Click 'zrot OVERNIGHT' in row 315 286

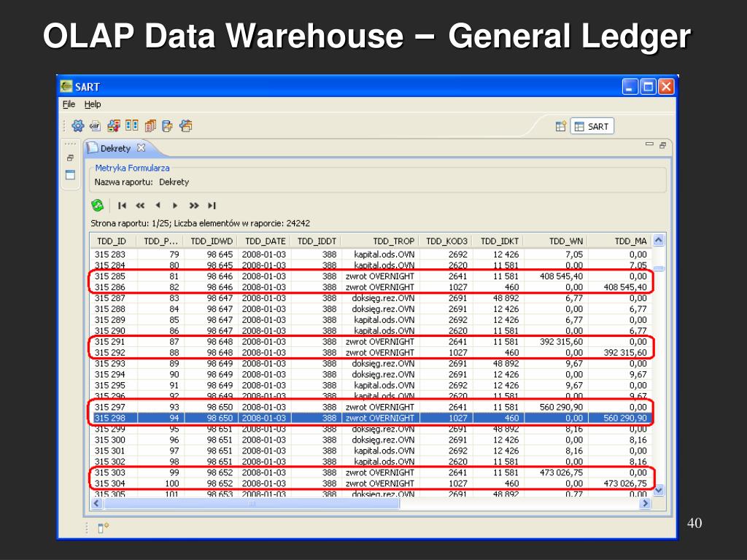click(379, 287)
